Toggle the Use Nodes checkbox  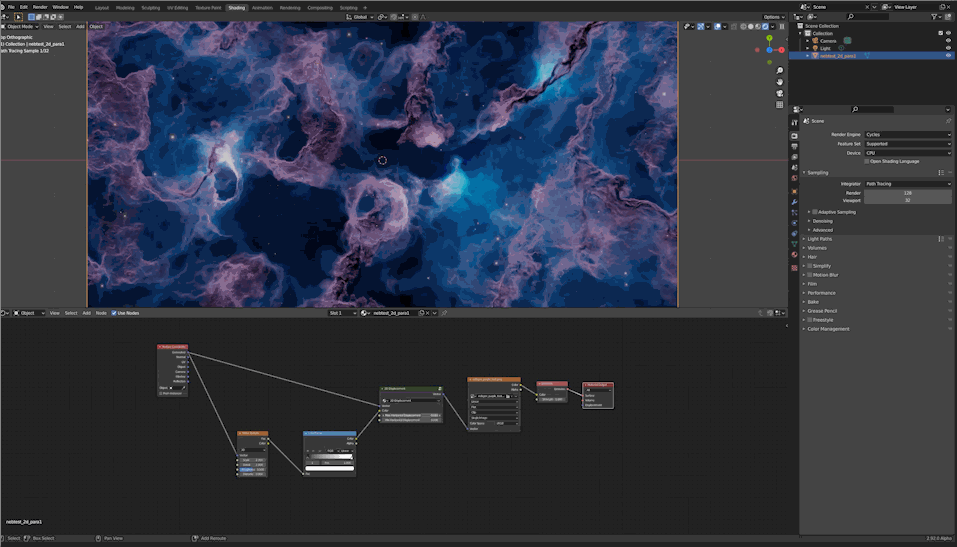[114, 313]
